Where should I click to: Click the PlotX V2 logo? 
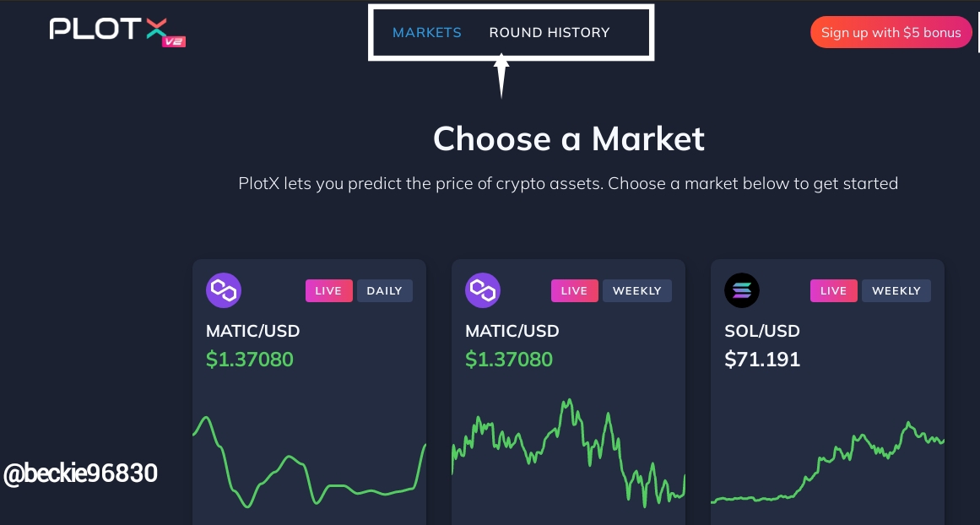[x=117, y=31]
